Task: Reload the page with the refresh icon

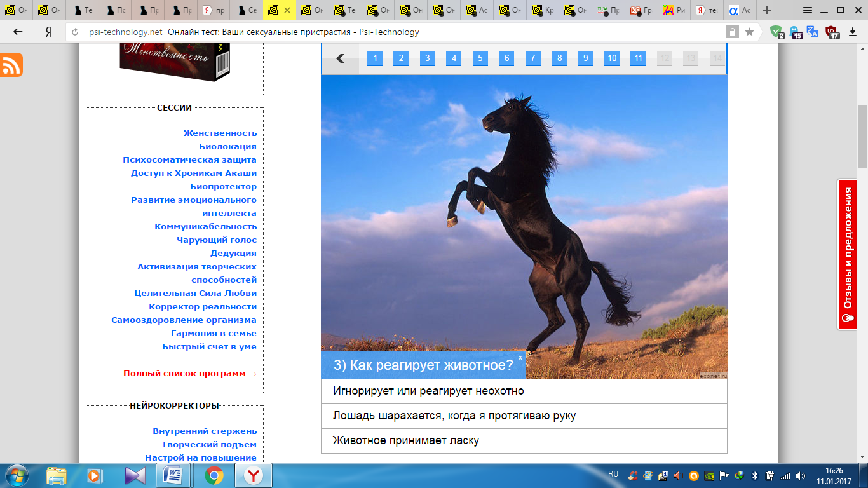Action: pos(76,32)
